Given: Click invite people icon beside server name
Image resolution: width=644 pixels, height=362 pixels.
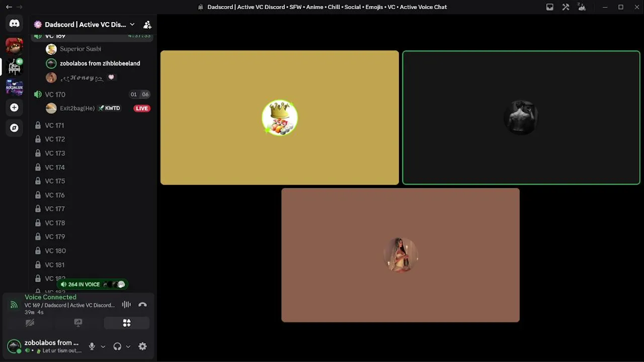Looking at the screenshot, I should click(147, 25).
